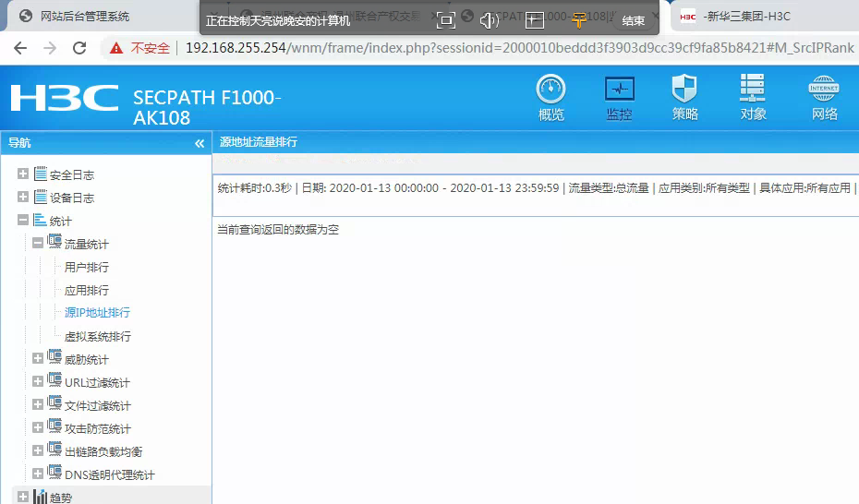This screenshot has height=504, width=859.
Task: Click the 具体应用:所有应用 text
Action: tap(805, 188)
